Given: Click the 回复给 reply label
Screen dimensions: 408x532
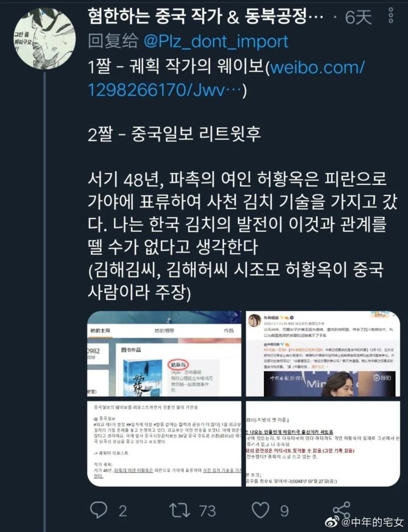Looking at the screenshot, I should point(113,41).
